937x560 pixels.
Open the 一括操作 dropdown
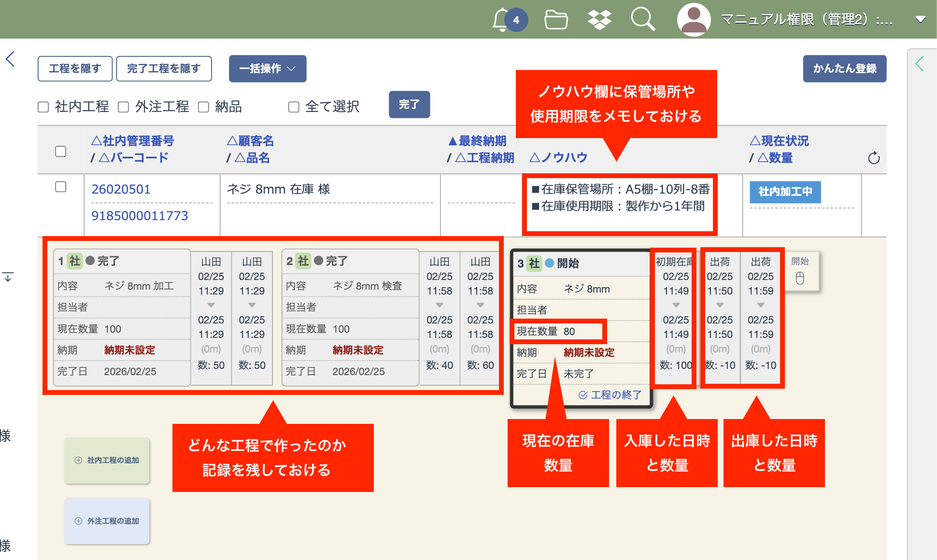tap(268, 69)
